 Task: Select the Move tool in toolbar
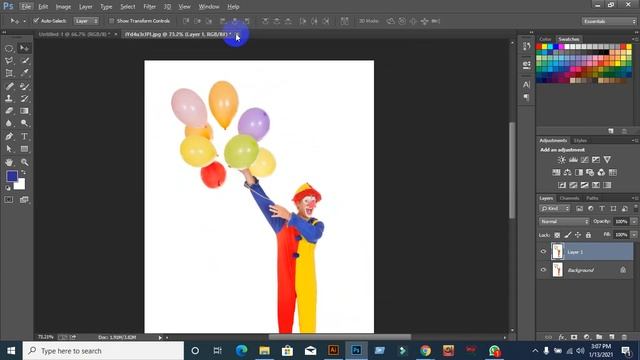tap(24, 48)
